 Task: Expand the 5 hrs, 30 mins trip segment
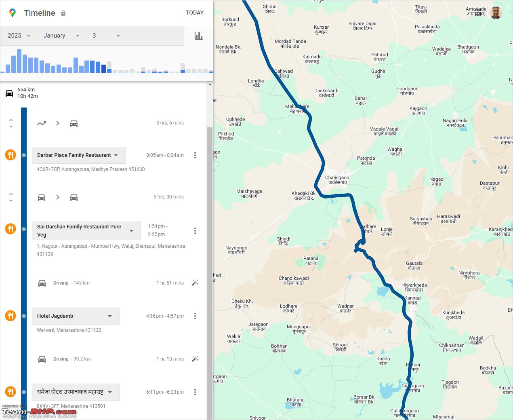click(11, 197)
